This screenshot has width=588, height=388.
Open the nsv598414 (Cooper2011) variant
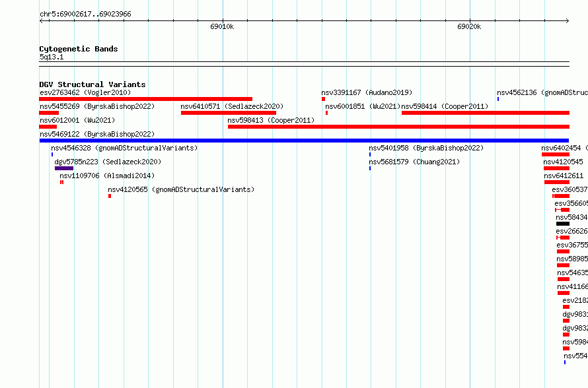point(445,106)
